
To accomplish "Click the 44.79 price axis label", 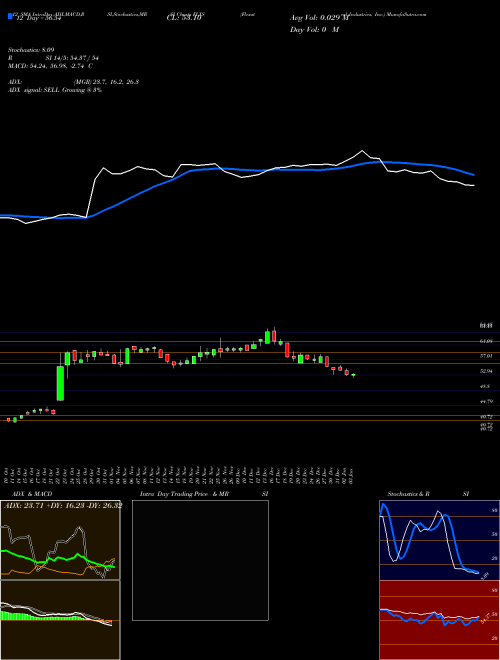I will tap(486, 402).
